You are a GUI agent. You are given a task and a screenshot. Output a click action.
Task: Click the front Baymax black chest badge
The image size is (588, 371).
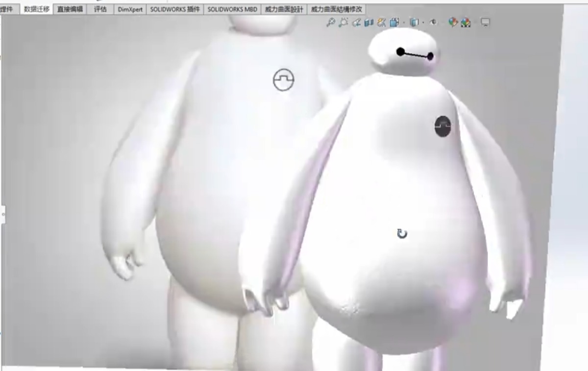442,126
